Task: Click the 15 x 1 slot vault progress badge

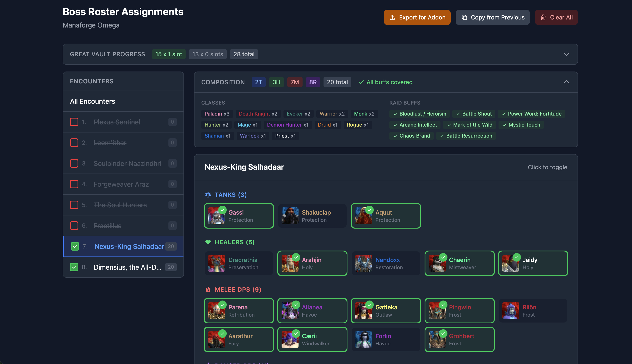Action: click(169, 54)
